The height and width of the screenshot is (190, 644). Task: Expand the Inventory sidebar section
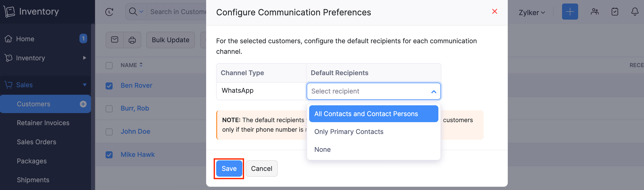tap(84, 58)
